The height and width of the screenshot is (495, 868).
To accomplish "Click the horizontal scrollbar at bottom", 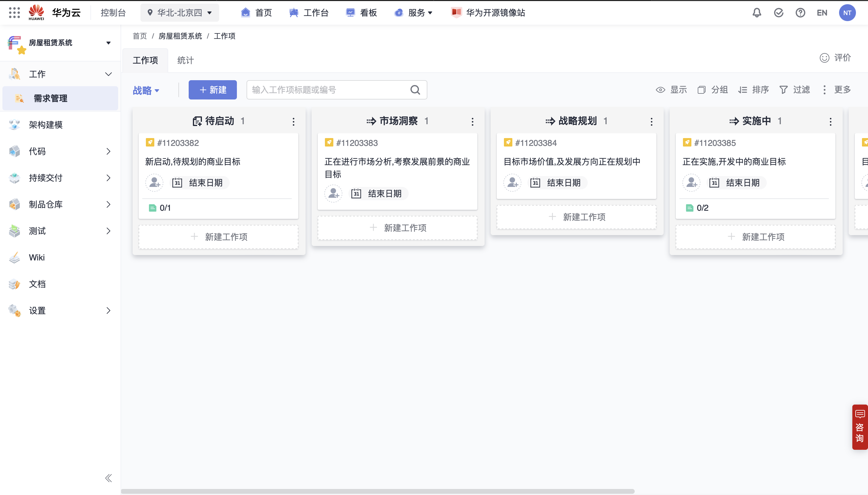I will click(377, 491).
